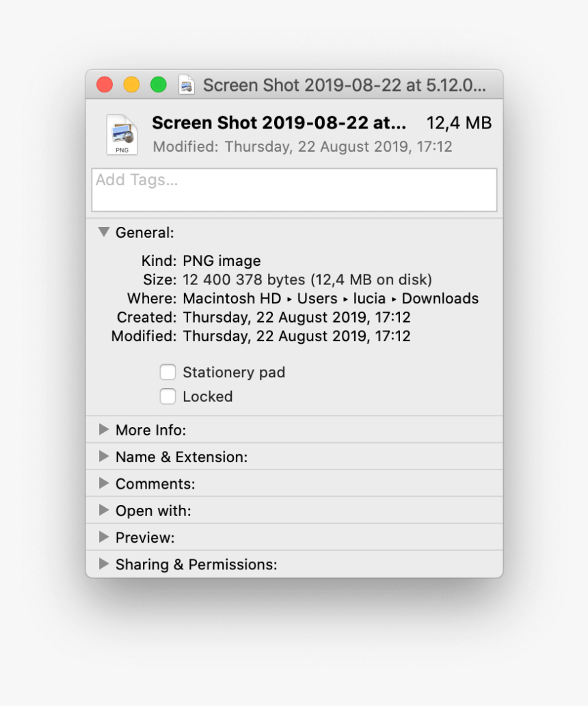The image size is (588, 706).
Task: Click the Created date value
Action: coord(297,317)
